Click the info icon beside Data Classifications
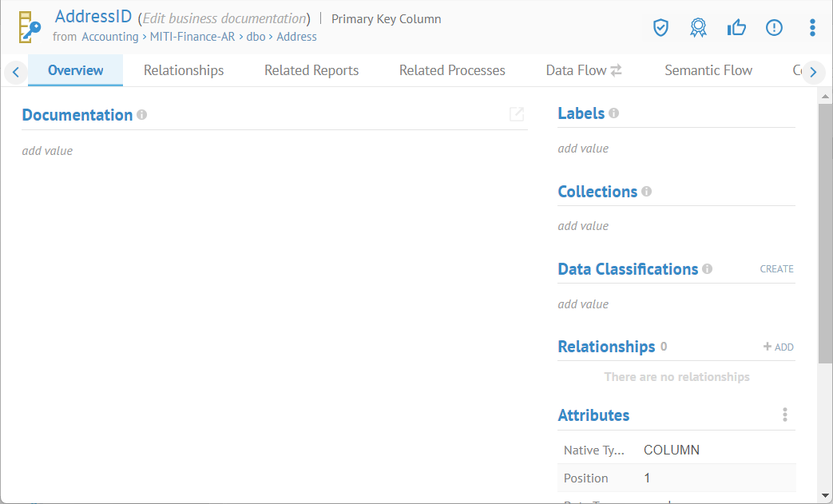Screen dimensions: 833x504 click(x=707, y=269)
